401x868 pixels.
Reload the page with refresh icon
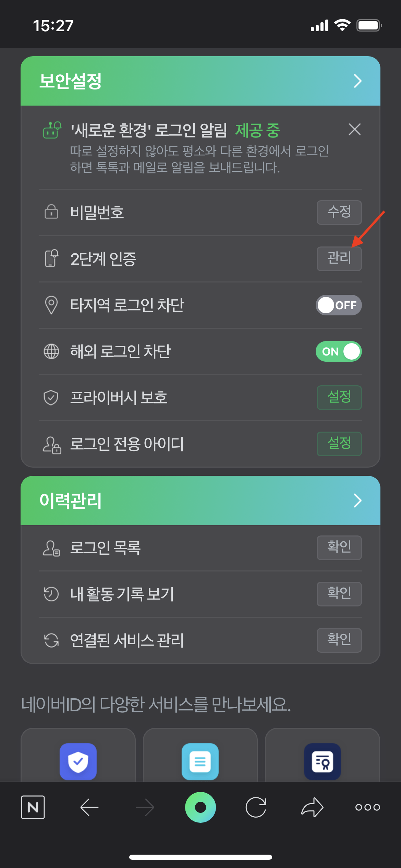click(256, 807)
